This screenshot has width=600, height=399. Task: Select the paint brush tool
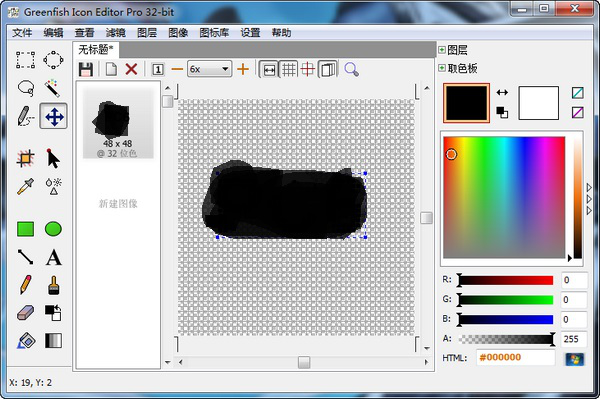[54, 285]
